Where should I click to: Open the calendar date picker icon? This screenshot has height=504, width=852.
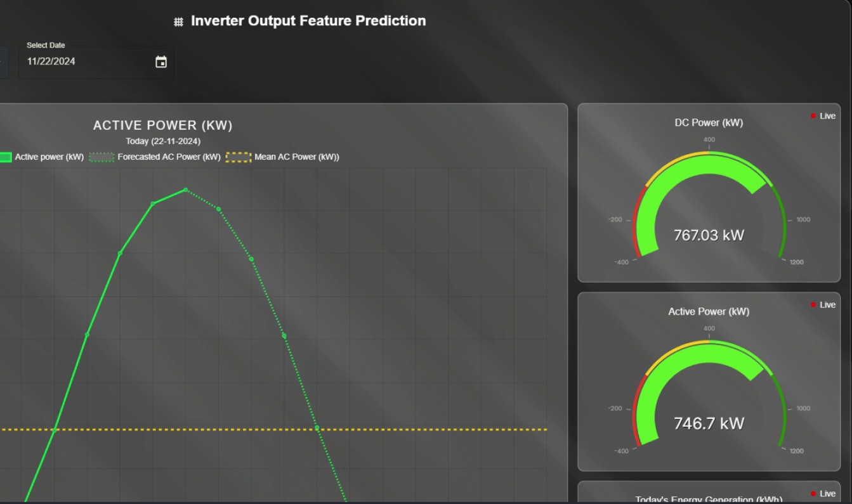point(161,61)
